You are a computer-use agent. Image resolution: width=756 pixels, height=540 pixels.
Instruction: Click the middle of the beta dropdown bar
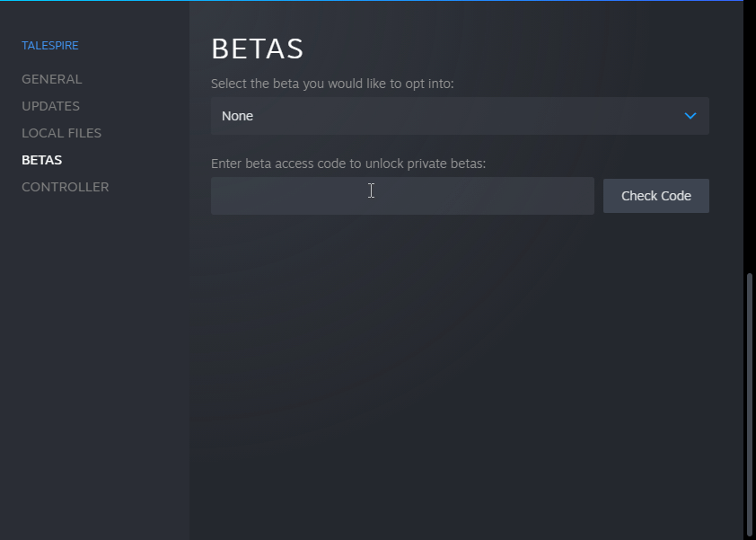tap(460, 116)
